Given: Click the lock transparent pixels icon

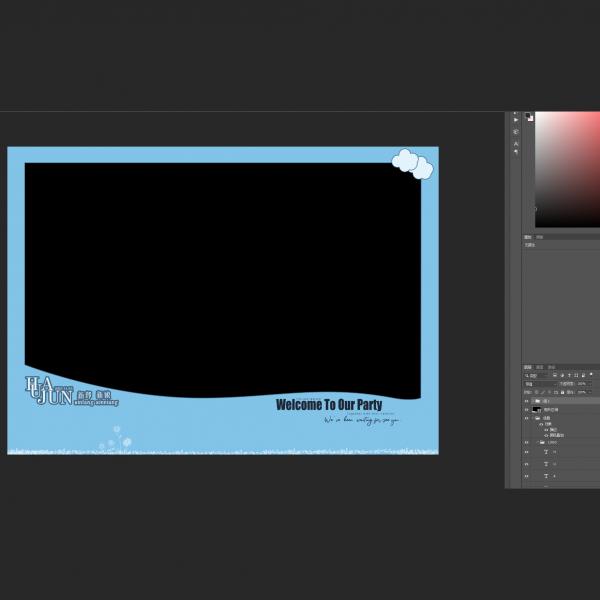Looking at the screenshot, I should tap(537, 392).
